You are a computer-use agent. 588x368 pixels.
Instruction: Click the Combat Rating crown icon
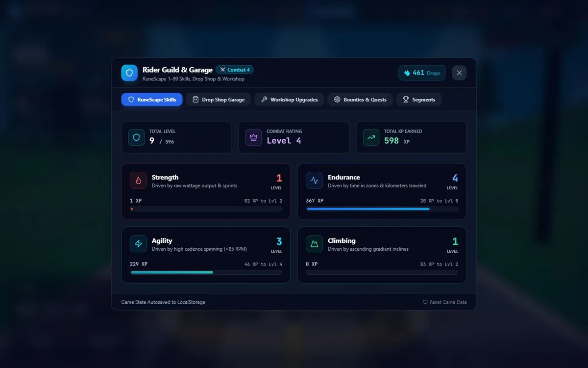[x=254, y=137]
